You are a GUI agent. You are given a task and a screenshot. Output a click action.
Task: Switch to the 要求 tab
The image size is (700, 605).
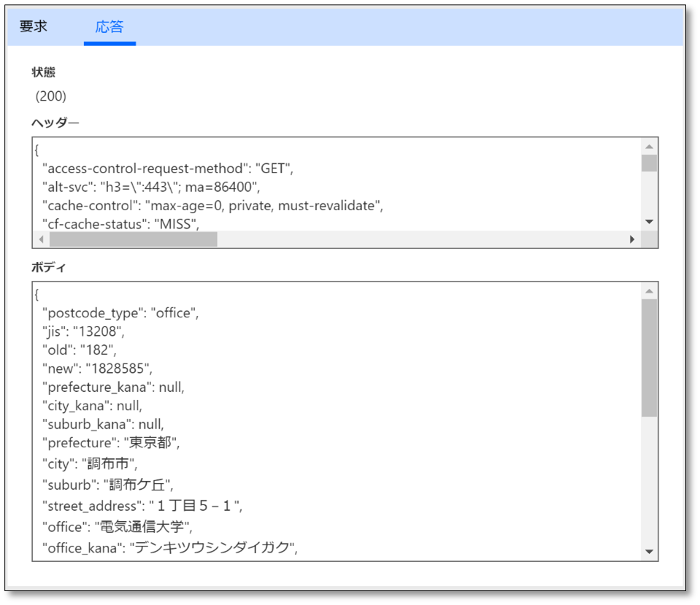click(x=34, y=26)
